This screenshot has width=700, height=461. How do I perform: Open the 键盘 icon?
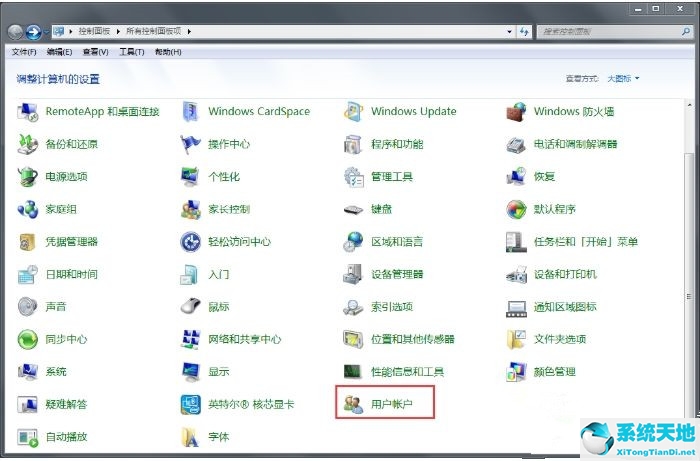click(353, 209)
